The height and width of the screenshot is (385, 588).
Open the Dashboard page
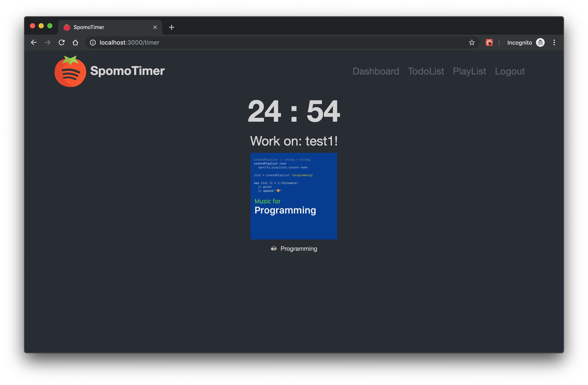click(375, 71)
